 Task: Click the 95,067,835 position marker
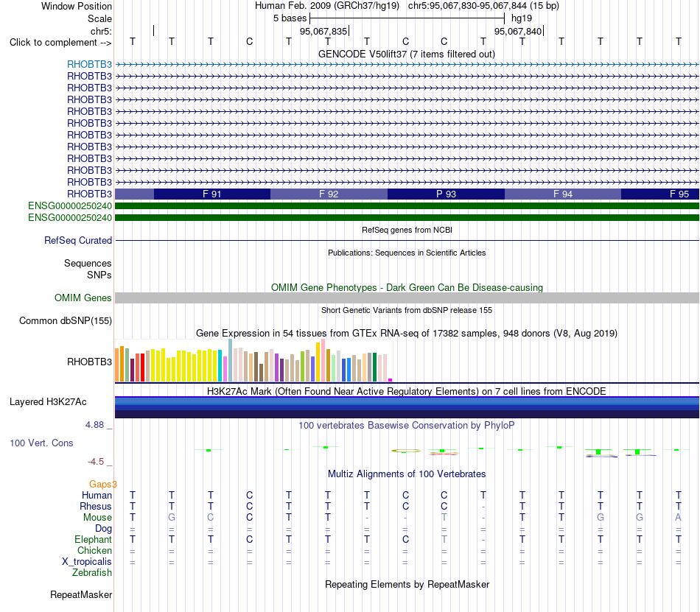pyautogui.click(x=323, y=31)
